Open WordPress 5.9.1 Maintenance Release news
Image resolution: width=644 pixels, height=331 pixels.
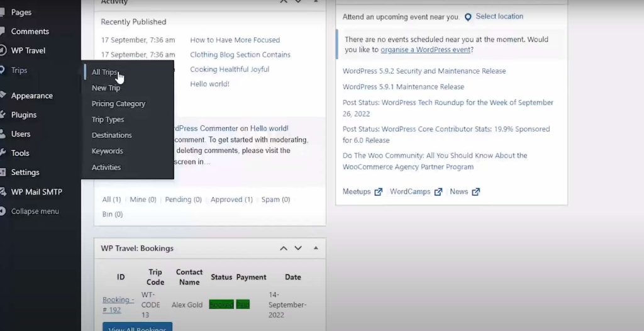[x=403, y=87]
